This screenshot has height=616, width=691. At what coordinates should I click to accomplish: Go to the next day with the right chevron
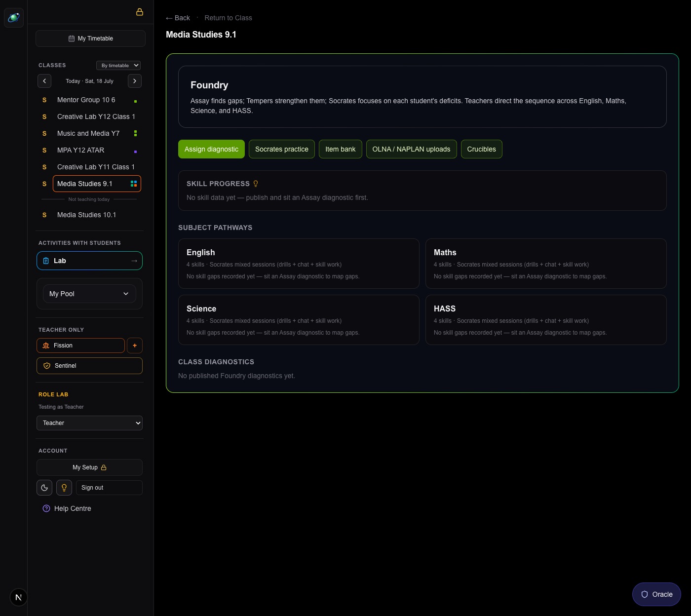point(135,81)
